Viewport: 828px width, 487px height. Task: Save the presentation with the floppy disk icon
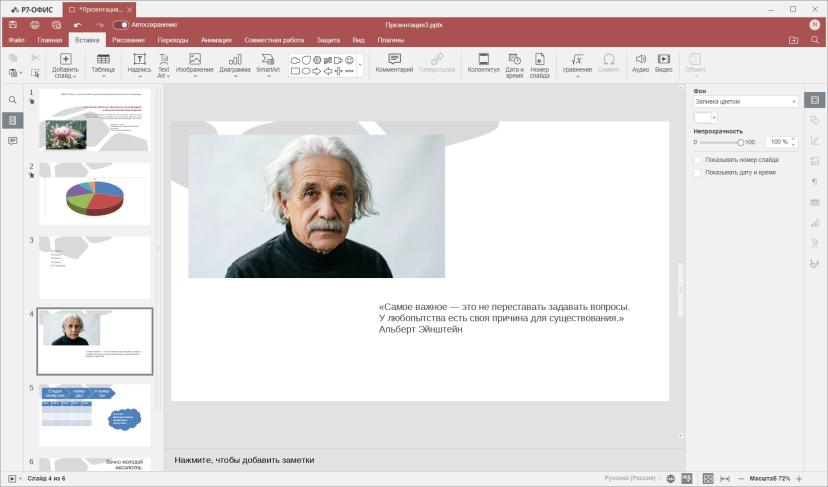click(13, 25)
